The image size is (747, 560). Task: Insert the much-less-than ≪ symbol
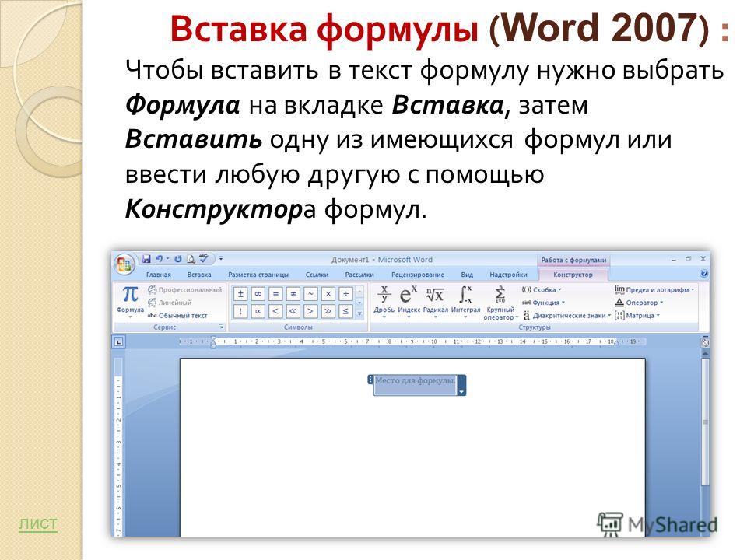click(293, 311)
